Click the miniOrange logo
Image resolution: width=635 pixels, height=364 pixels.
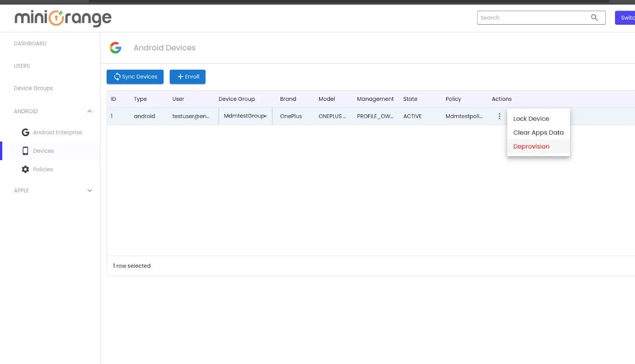coord(63,18)
